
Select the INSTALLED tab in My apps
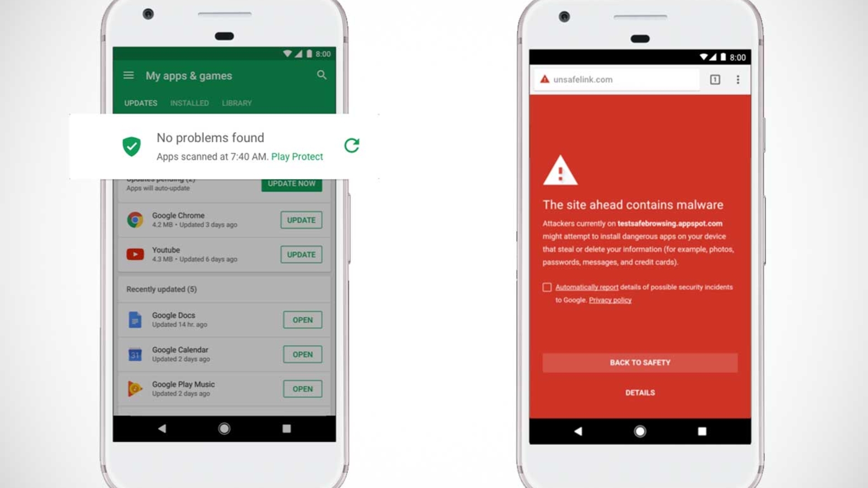pyautogui.click(x=189, y=103)
